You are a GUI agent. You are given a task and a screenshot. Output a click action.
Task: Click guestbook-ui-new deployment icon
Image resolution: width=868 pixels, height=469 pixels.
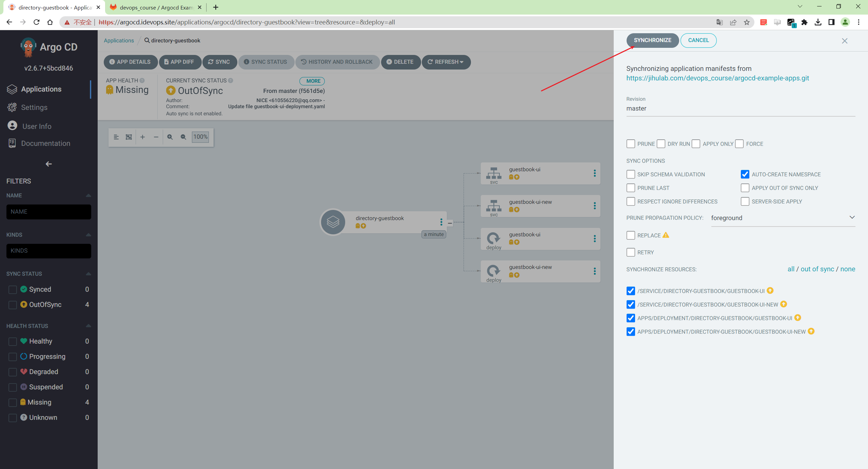click(x=494, y=271)
